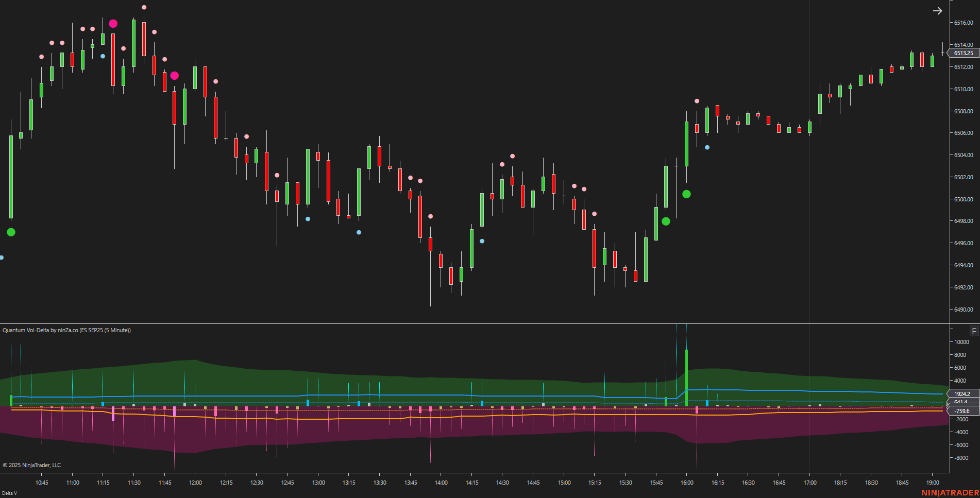
Task: Click the light-blue dot below 16:10 candle
Action: (707, 147)
